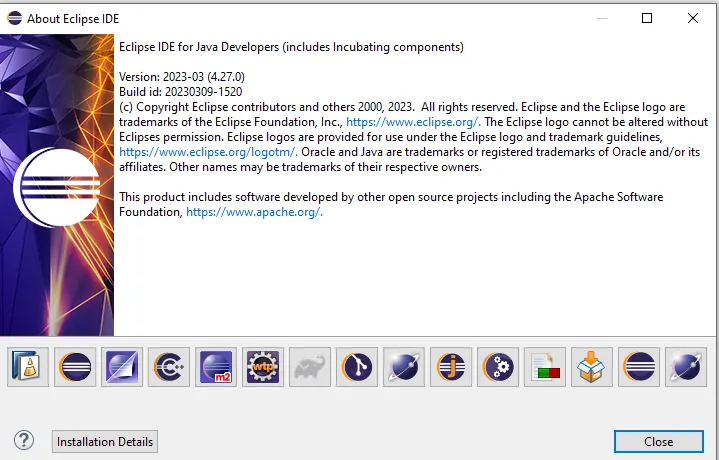Open help using the question mark icon

pyautogui.click(x=24, y=440)
